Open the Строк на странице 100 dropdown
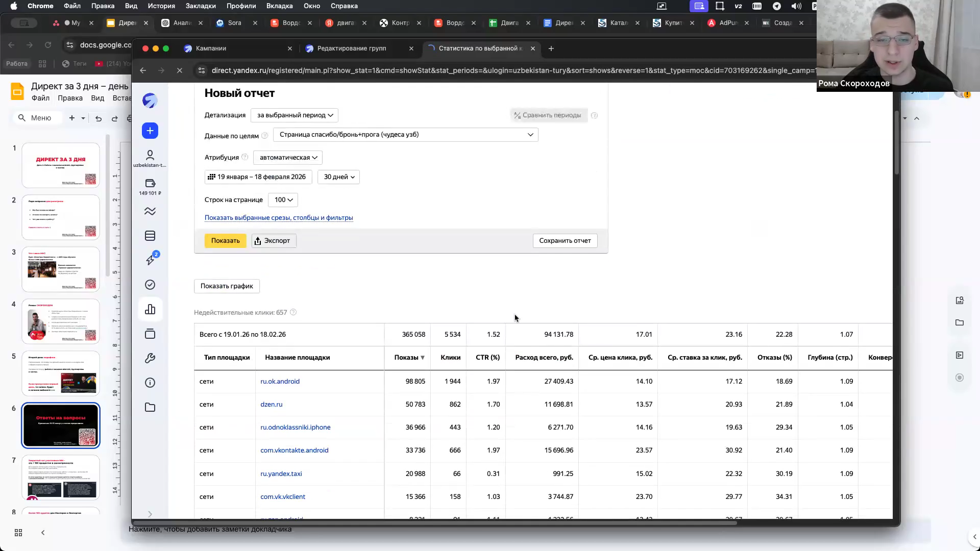This screenshot has width=980, height=551. coord(283,199)
